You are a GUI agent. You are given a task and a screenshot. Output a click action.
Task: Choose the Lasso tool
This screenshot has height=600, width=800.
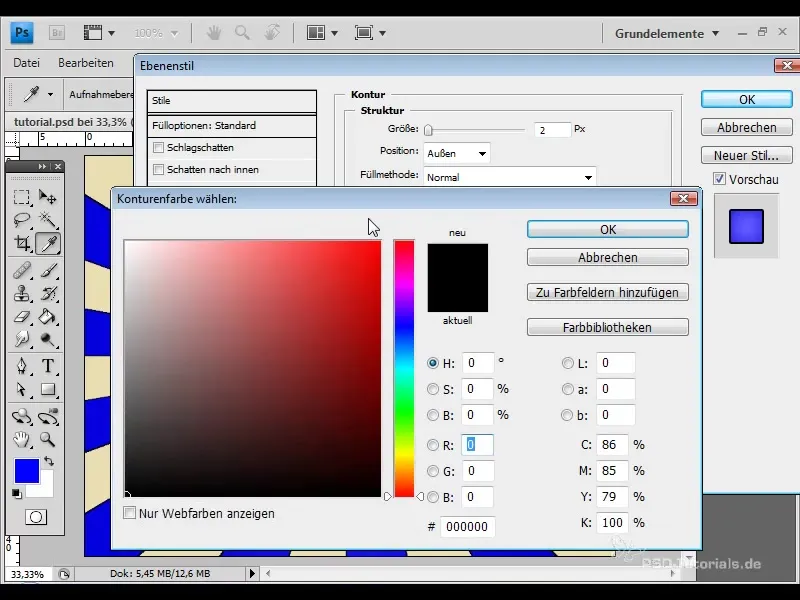coord(21,220)
